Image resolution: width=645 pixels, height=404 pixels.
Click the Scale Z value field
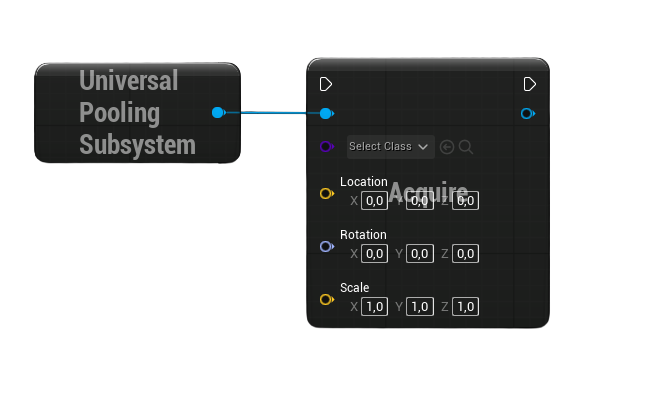point(466,307)
